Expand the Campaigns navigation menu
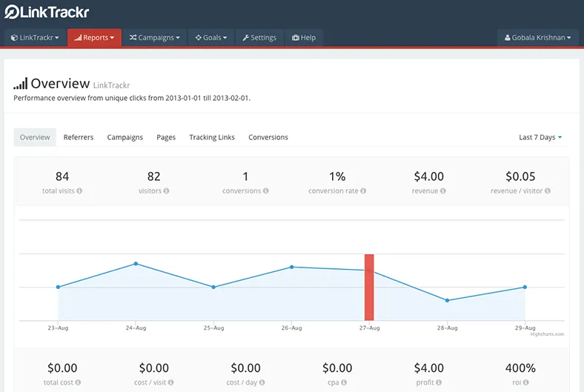 (154, 38)
